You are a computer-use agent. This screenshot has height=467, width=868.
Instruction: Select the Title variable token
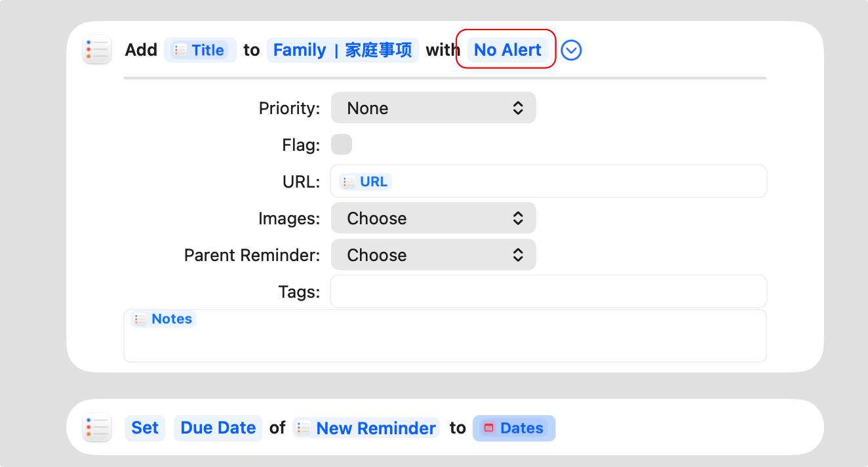tap(200, 51)
